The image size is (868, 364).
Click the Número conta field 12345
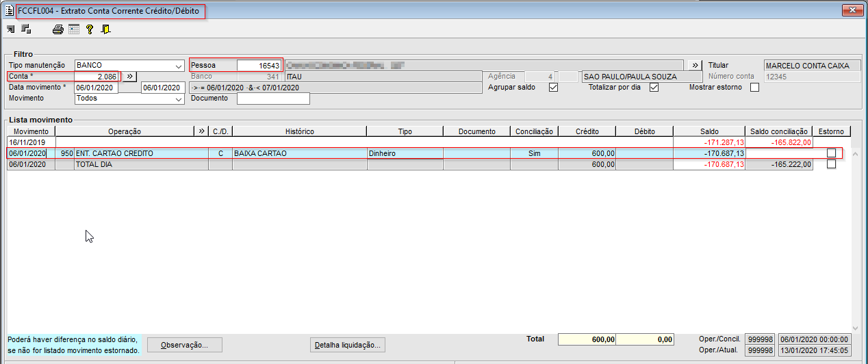coord(813,77)
